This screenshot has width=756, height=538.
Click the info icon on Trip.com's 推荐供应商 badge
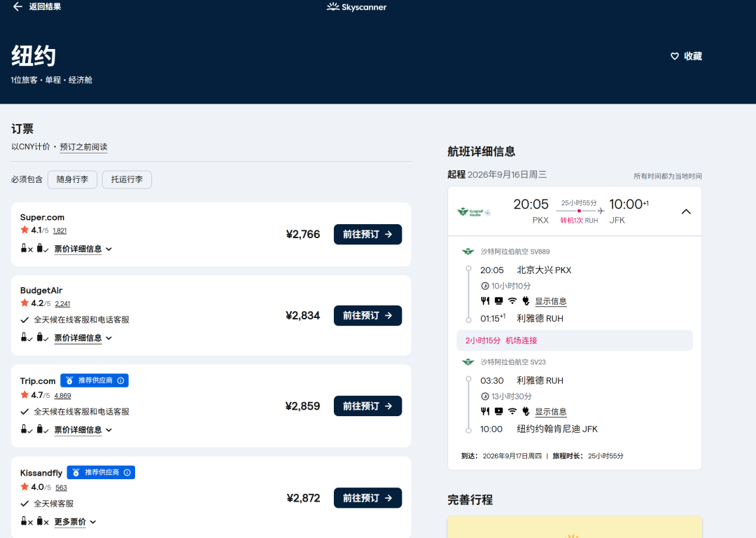(x=120, y=380)
